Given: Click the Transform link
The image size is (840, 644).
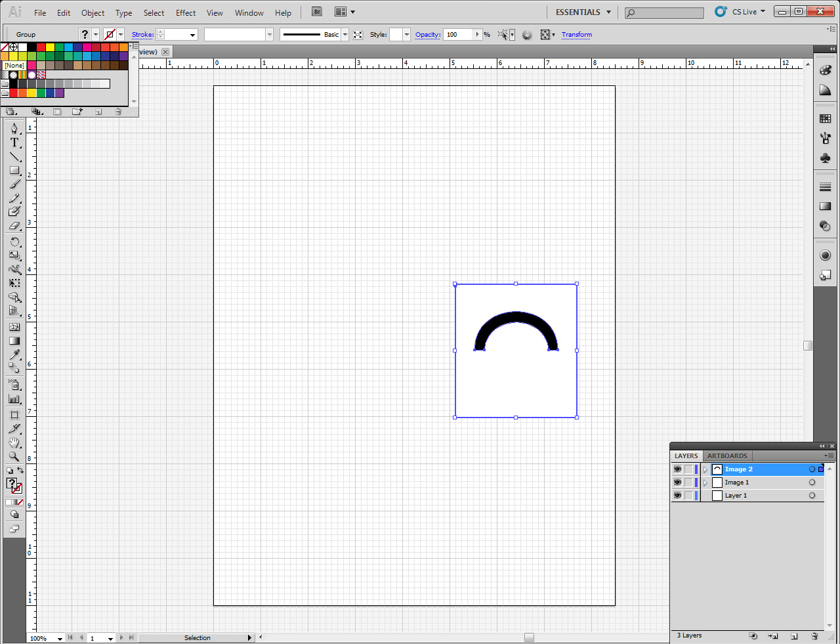Looking at the screenshot, I should point(577,35).
